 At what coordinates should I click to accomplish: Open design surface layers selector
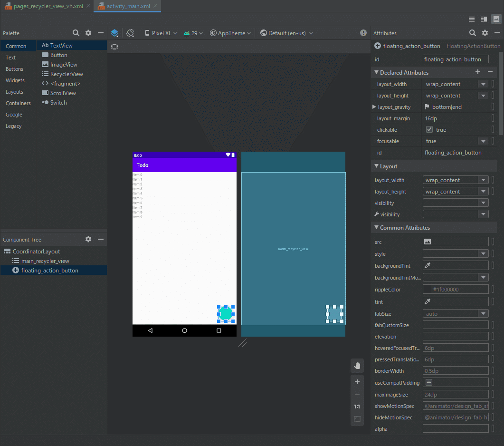pos(114,33)
